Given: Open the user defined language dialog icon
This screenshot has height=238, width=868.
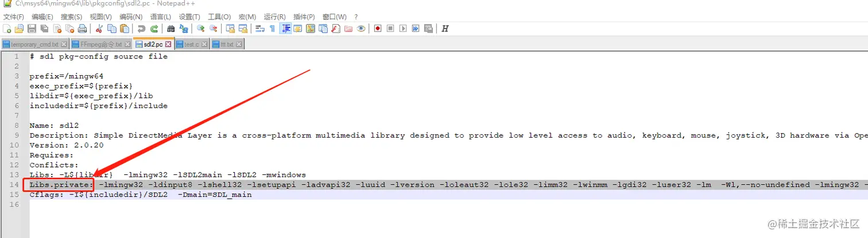Looking at the screenshot, I should 298,29.
